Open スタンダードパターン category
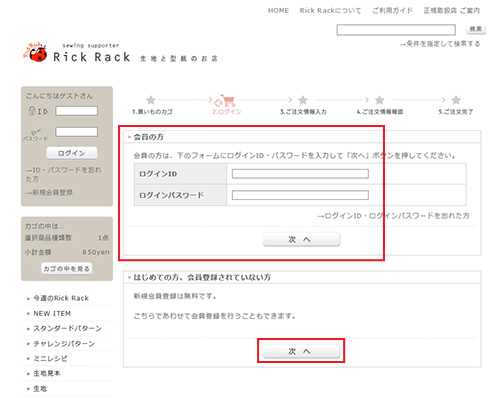This screenshot has width=500, height=398. point(67,329)
